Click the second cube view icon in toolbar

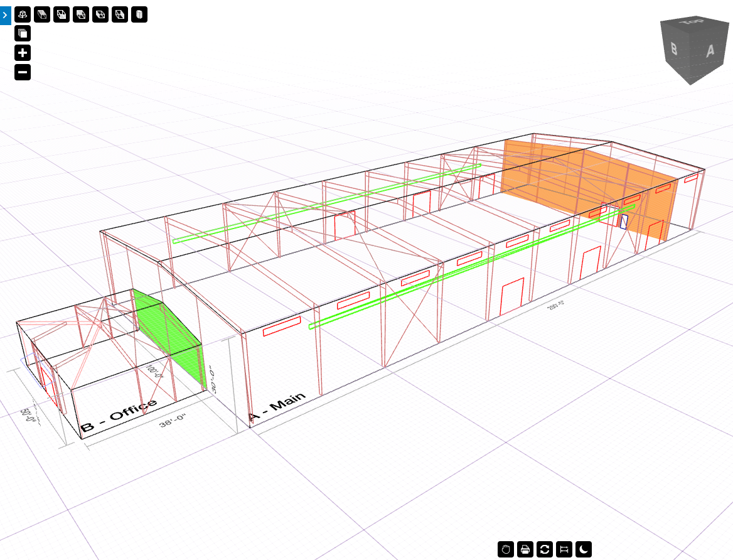pyautogui.click(x=42, y=14)
